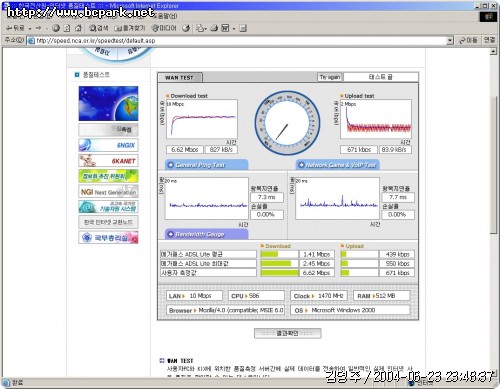
Task: Expand the Mail button dropdown arrow
Action: [206, 29]
